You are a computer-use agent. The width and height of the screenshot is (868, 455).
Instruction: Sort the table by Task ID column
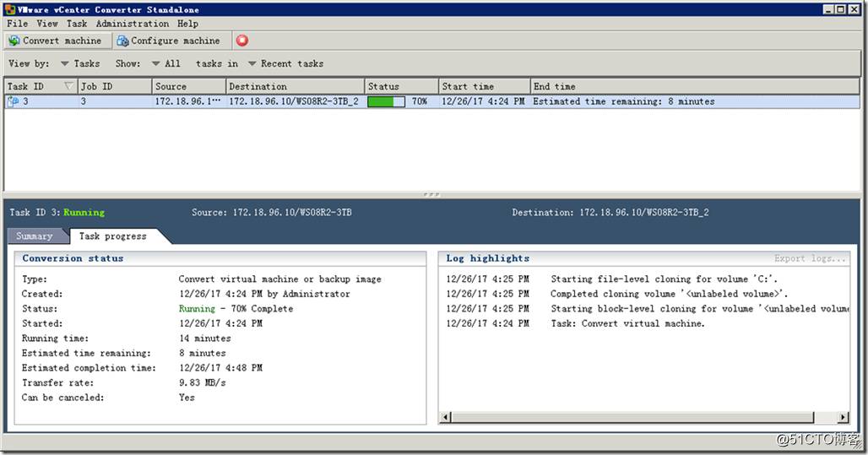click(x=34, y=86)
